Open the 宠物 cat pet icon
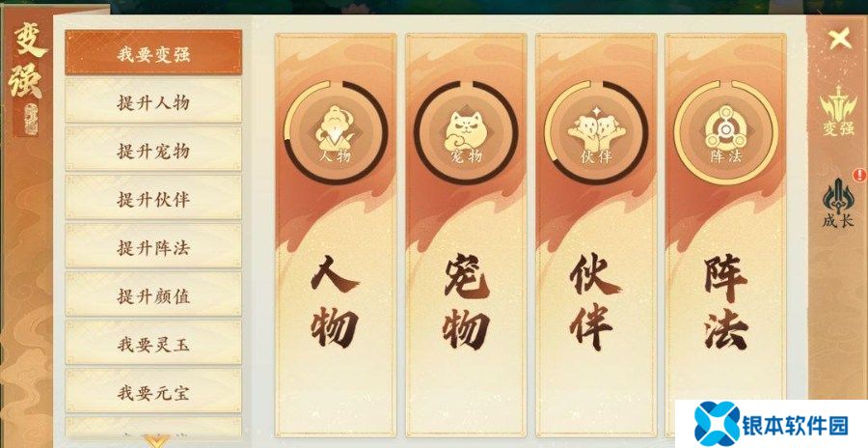This screenshot has width=868, height=448. (466, 133)
